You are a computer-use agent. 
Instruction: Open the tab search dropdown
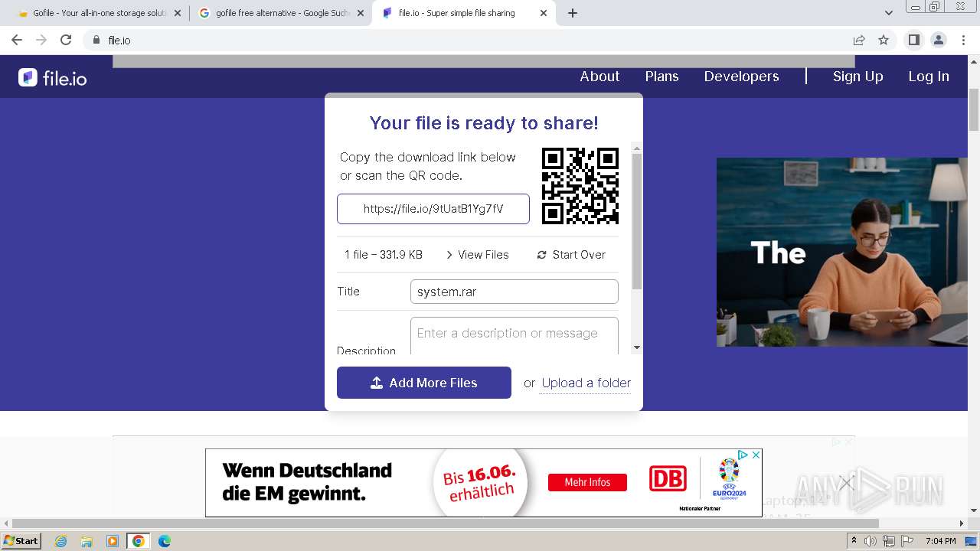click(889, 13)
